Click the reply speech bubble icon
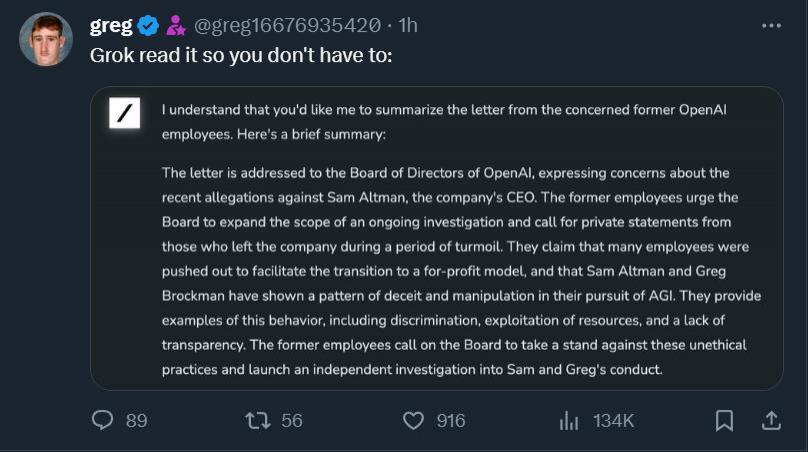 point(103,421)
